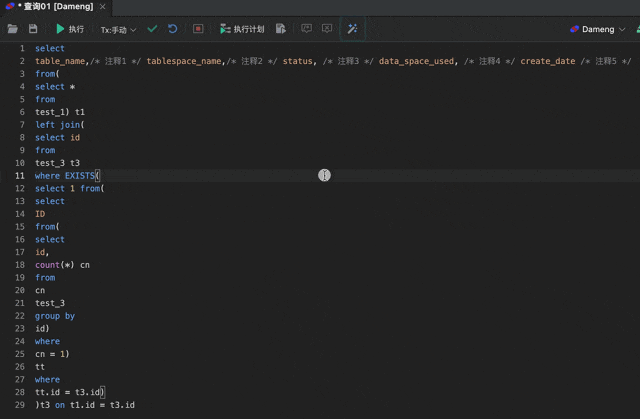Viewport: 640px width, 419px height.
Task: Click the Dameng database logo icon in the toolbar
Action: (x=574, y=29)
